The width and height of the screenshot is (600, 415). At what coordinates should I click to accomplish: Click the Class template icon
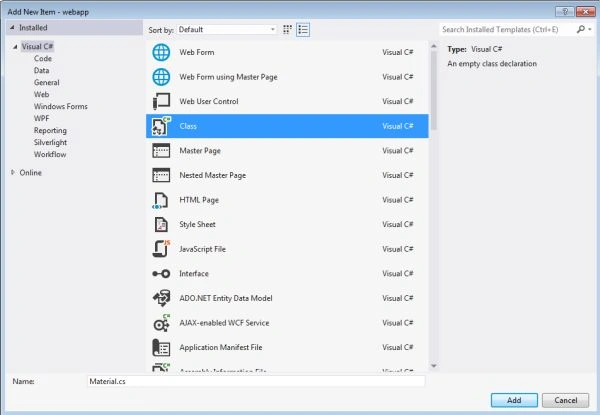click(x=161, y=126)
